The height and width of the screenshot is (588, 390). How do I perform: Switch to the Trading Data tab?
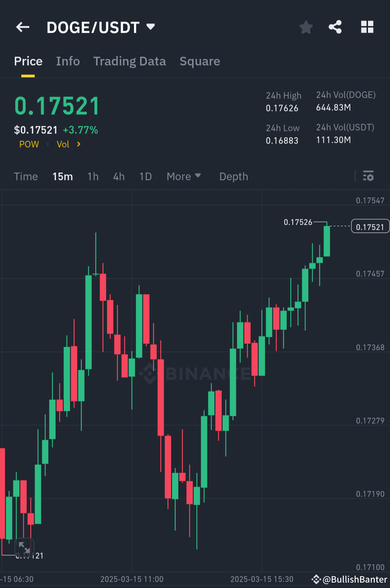(130, 61)
